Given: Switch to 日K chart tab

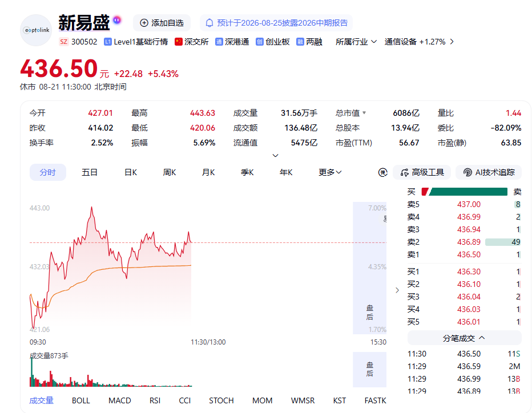Looking at the screenshot, I should point(131,172).
